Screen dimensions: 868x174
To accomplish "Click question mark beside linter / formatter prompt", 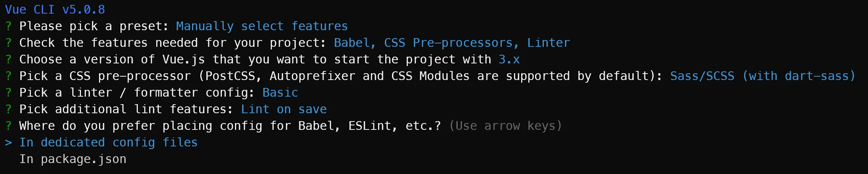I will click(8, 93).
